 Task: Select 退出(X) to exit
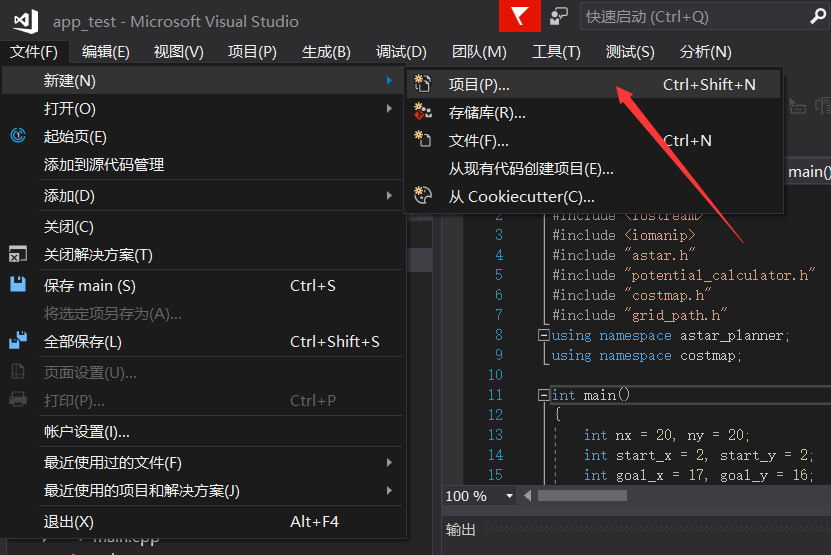[x=202, y=522]
